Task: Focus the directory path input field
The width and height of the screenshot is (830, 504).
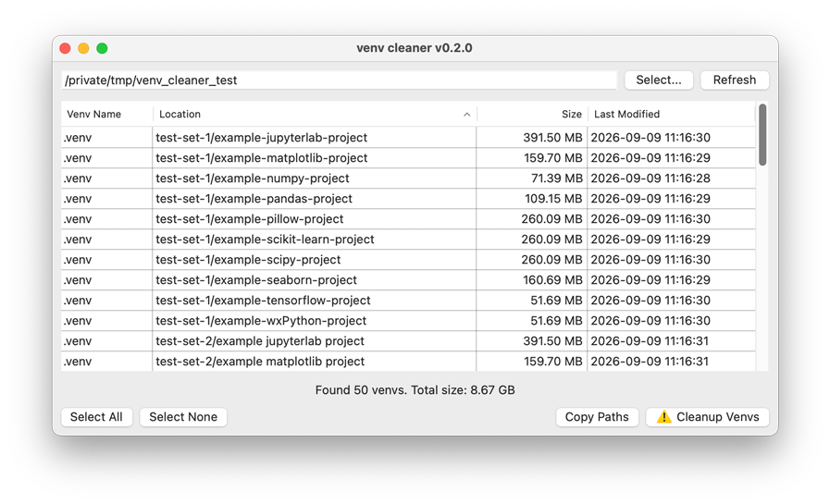Action: pos(339,80)
